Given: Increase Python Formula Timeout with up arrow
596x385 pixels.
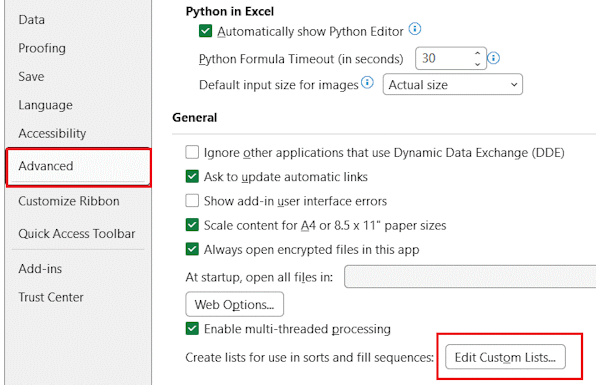Looking at the screenshot, I should pyautogui.click(x=477, y=53).
